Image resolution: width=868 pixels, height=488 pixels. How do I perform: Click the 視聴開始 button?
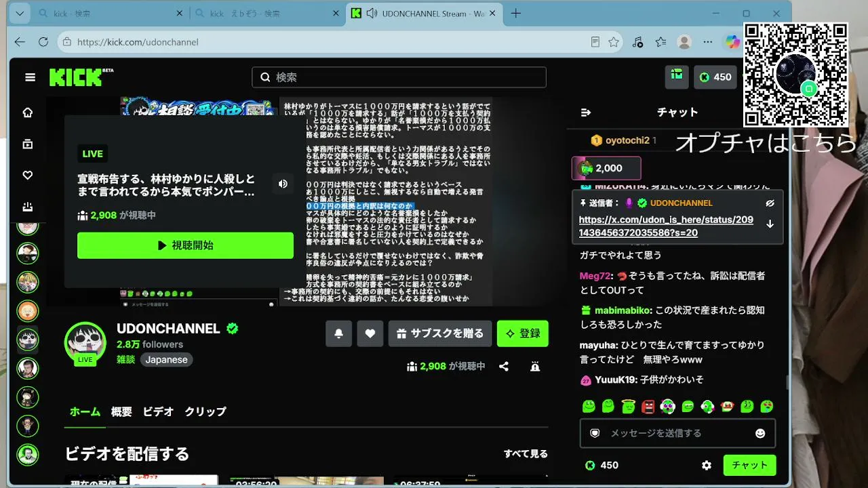[x=185, y=245]
